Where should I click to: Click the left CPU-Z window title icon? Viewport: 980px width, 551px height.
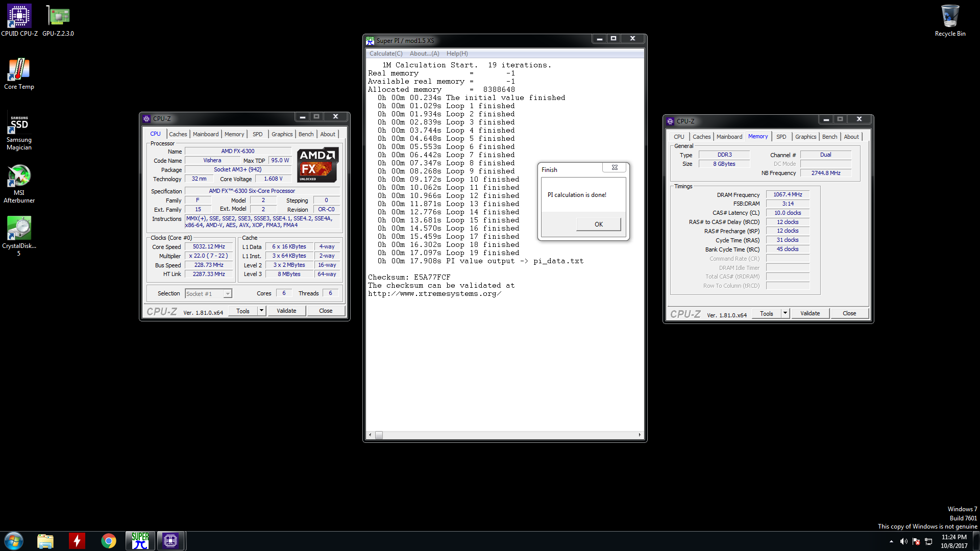(146, 118)
